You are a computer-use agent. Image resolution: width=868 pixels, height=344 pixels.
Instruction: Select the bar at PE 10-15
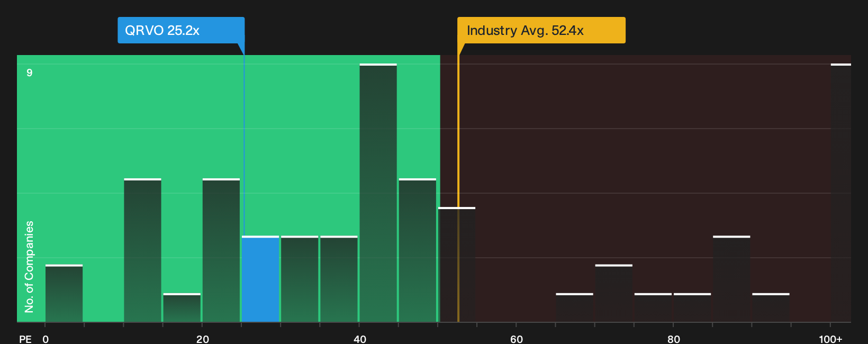pos(142,250)
